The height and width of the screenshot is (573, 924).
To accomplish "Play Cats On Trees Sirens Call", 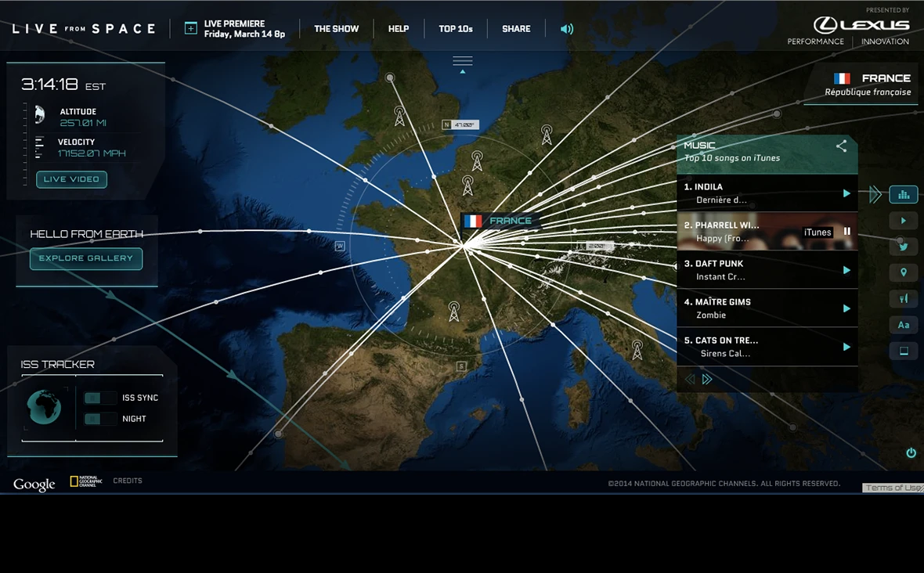I will click(846, 347).
